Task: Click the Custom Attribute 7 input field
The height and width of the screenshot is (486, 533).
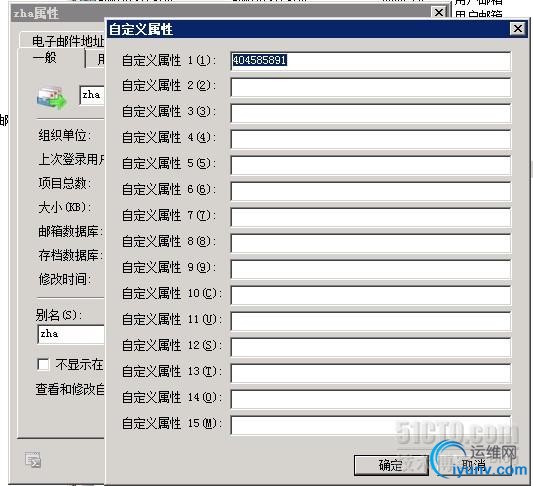Action: click(371, 217)
